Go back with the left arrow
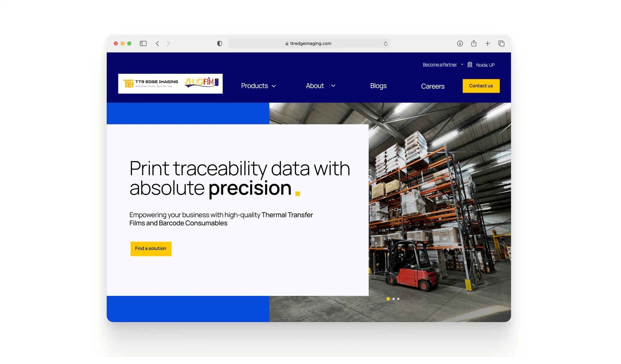621x364 pixels. pyautogui.click(x=157, y=43)
